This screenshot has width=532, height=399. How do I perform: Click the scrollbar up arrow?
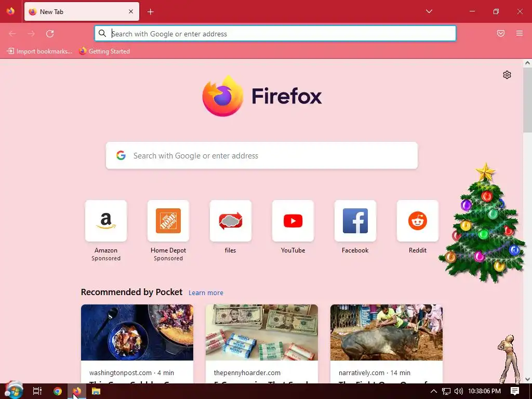coord(527,63)
